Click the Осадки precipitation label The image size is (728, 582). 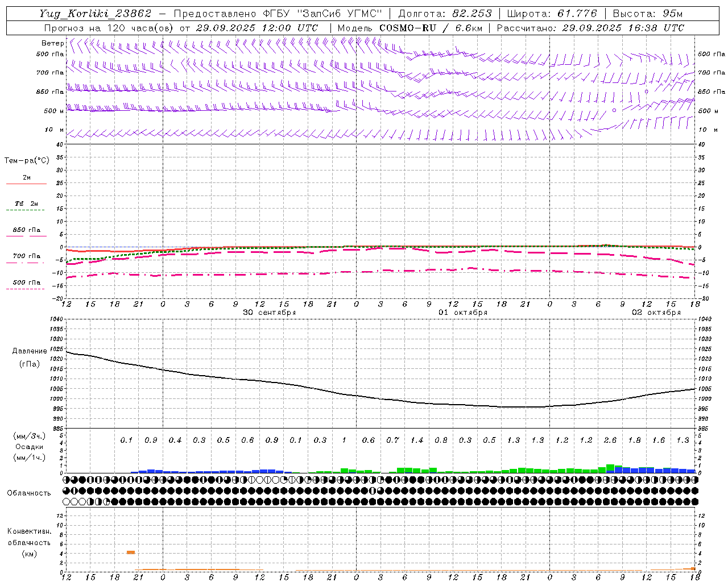pyautogui.click(x=30, y=447)
